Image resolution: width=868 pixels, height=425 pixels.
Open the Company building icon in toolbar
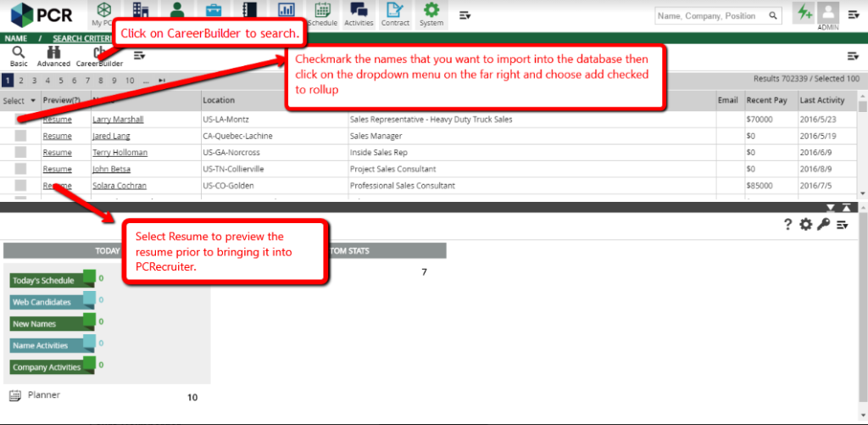[x=142, y=8]
